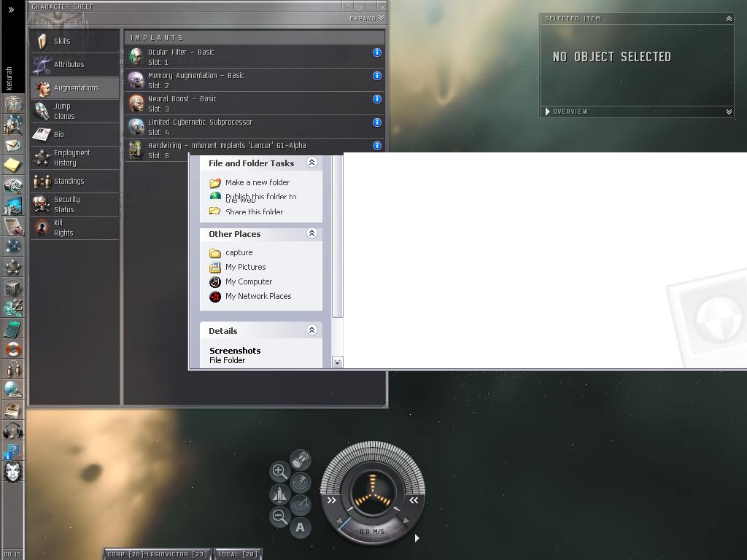747x560 pixels.
Task: Click the Overview triangle arrow
Action: point(547,112)
